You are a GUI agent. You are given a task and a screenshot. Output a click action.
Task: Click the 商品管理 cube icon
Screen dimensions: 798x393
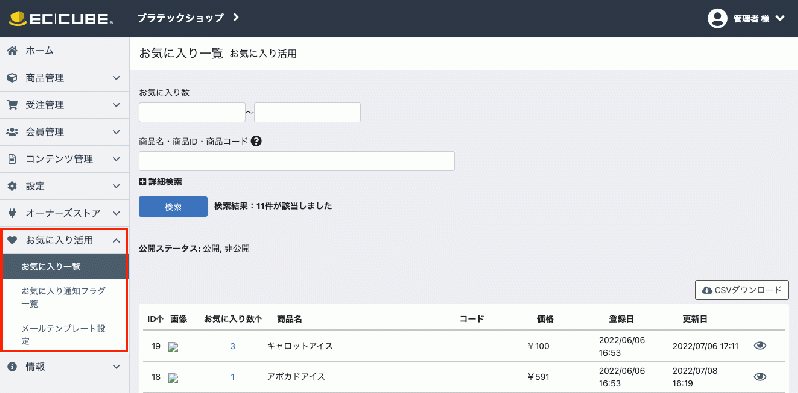13,78
